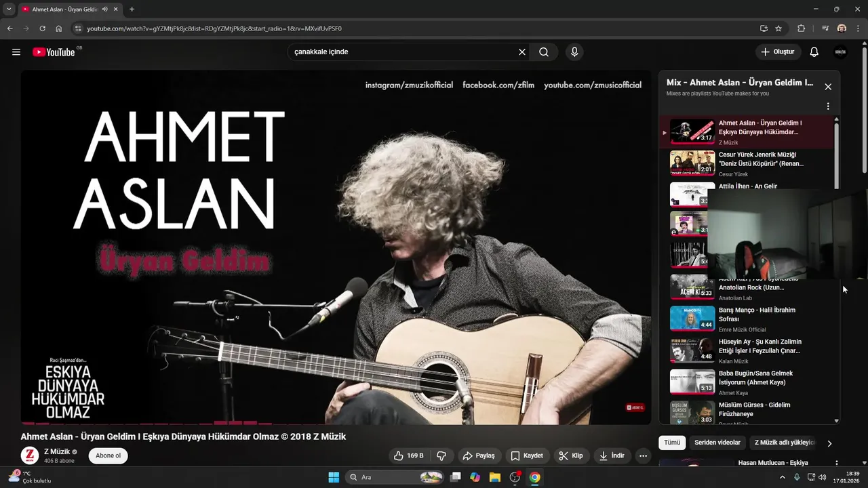Play Baba Bugün/Sana Gelmek İstiyorum
Screen dimensions: 868x488
pyautogui.click(x=746, y=382)
